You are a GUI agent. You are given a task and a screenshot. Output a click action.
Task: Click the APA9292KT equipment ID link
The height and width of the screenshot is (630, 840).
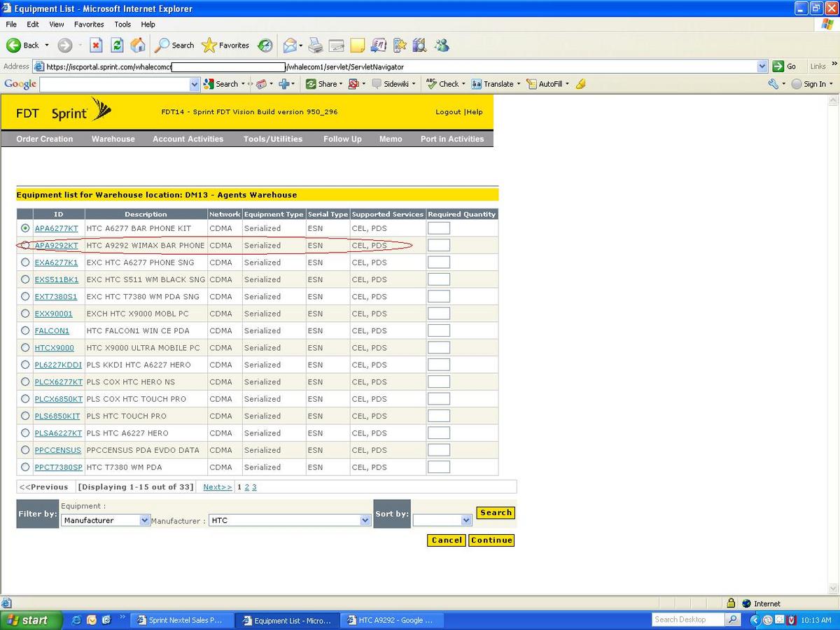[x=57, y=246]
